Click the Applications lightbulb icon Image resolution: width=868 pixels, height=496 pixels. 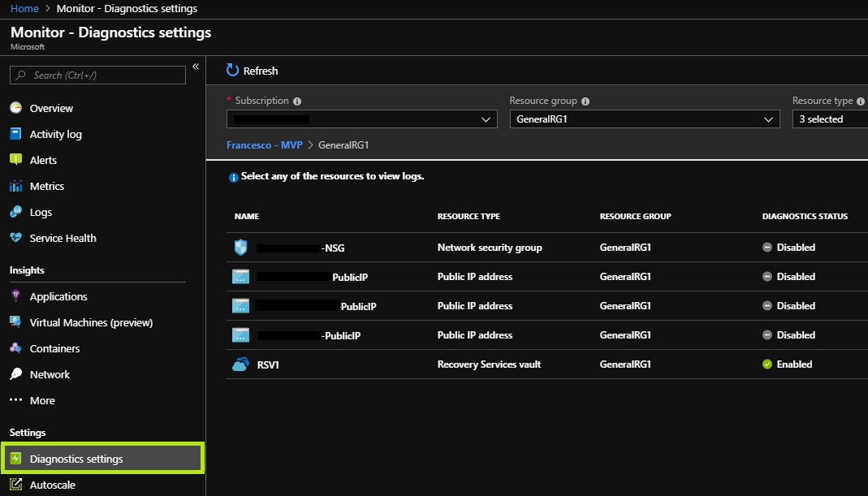pos(16,295)
